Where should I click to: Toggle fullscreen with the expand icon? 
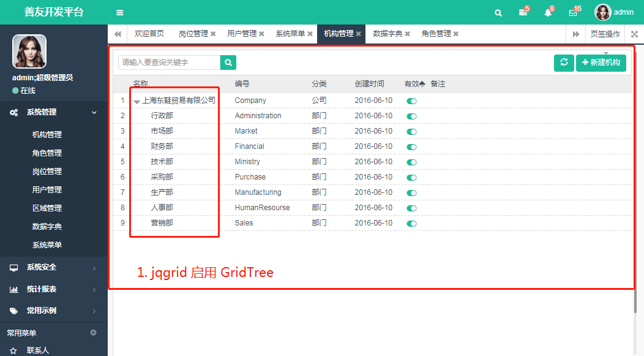click(635, 34)
